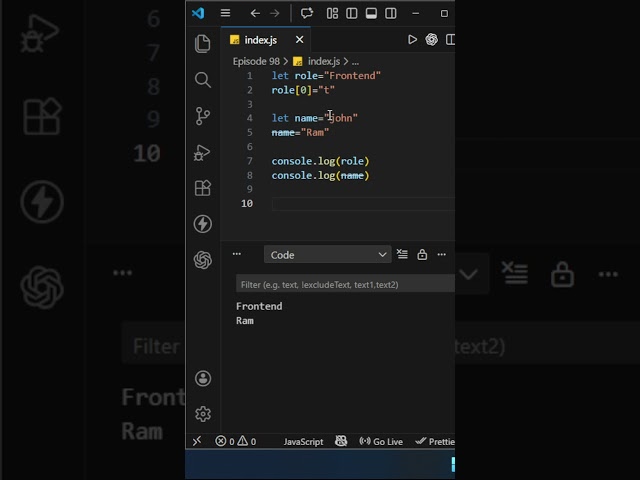Click the role[0]="t" line
This screenshot has height=480, width=640.
click(303, 90)
